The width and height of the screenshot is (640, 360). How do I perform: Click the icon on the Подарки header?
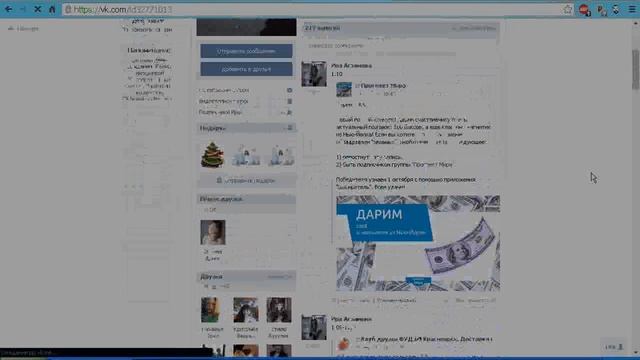[290, 128]
